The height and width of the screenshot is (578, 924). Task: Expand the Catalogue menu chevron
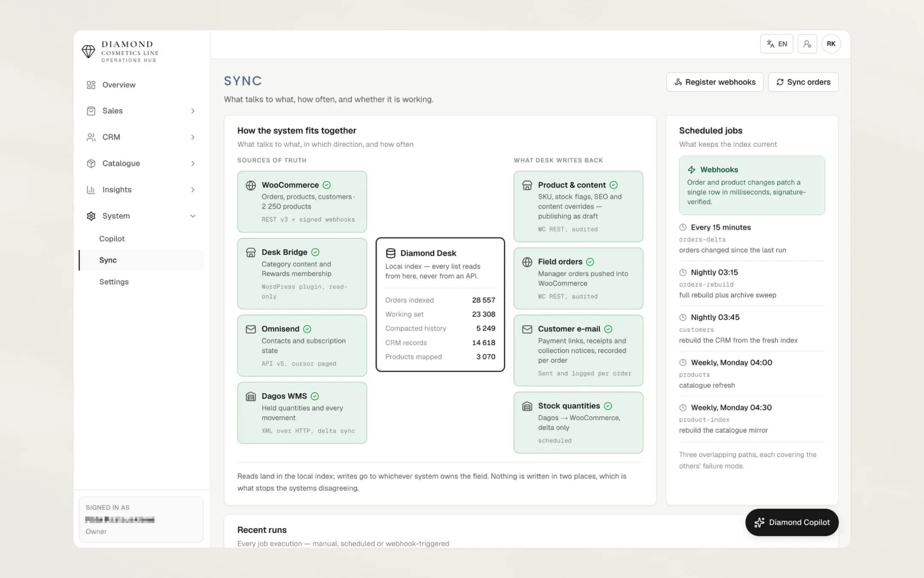click(193, 164)
